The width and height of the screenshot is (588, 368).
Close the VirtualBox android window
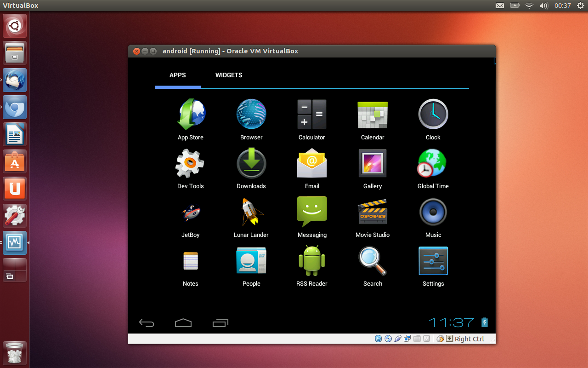(x=136, y=51)
